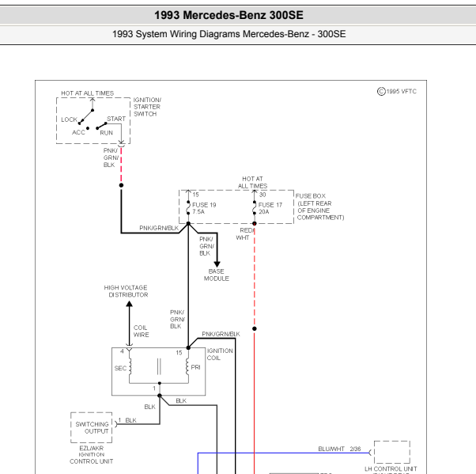476x474 pixels.
Task: Click "1 BLK" label beside Switching Output connector
Action: 127,420
